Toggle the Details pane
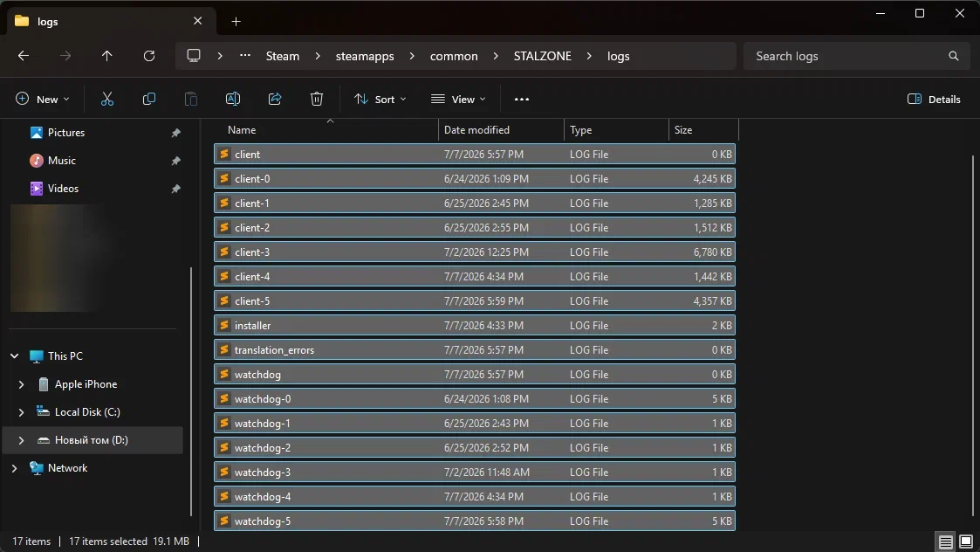 pyautogui.click(x=934, y=99)
